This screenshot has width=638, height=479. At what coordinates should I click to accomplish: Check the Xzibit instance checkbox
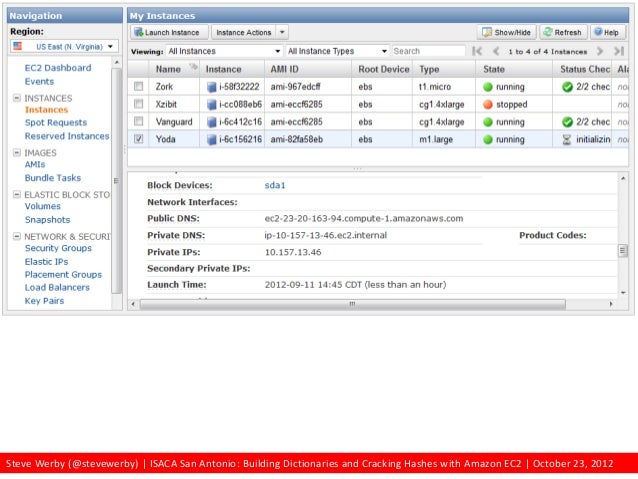tap(139, 104)
